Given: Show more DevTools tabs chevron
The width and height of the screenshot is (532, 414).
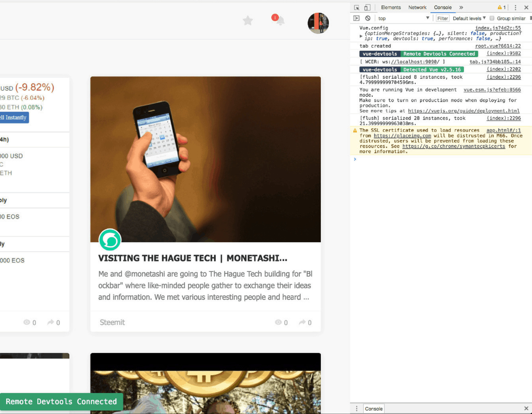Looking at the screenshot, I should [x=461, y=8].
